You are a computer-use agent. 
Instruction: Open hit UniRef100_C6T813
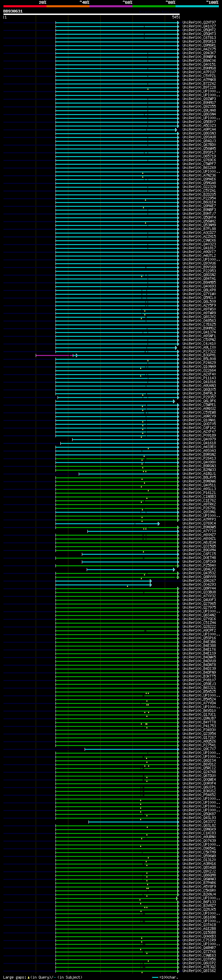point(199,38)
